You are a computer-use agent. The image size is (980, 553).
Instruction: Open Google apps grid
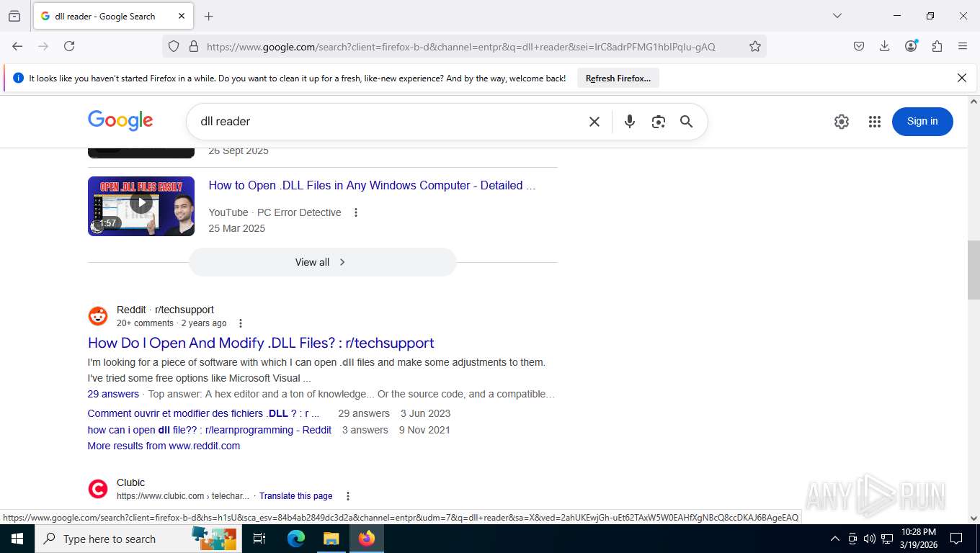pos(875,122)
